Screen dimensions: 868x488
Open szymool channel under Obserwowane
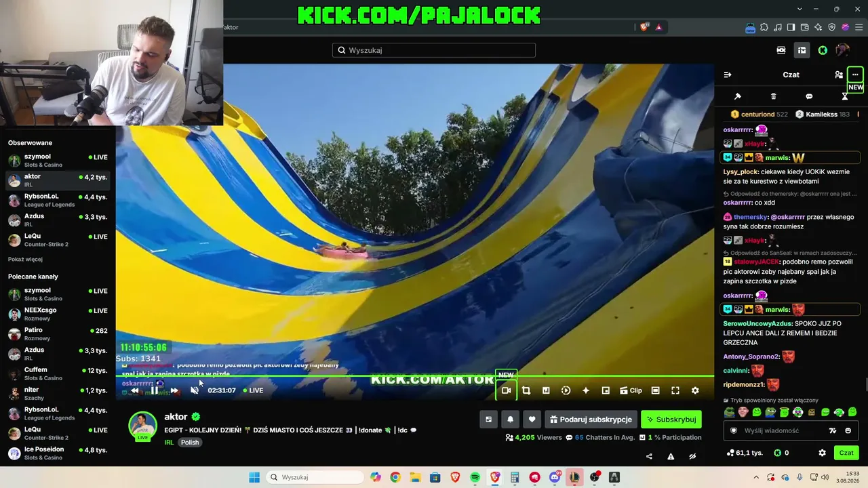(x=58, y=161)
